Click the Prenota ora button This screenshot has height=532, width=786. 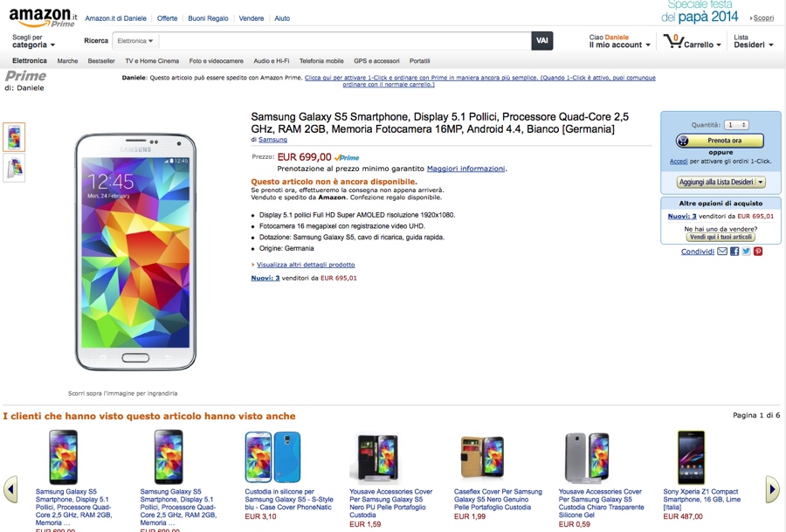(720, 140)
